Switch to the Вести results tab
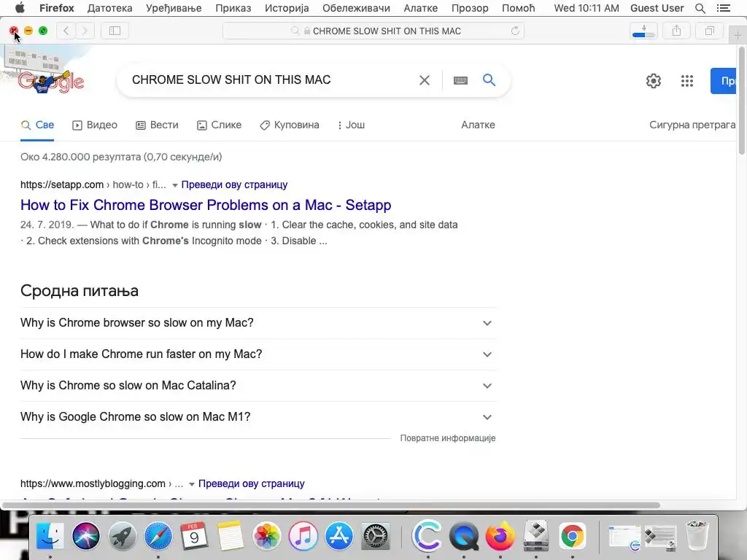This screenshot has height=560, width=747. [158, 125]
